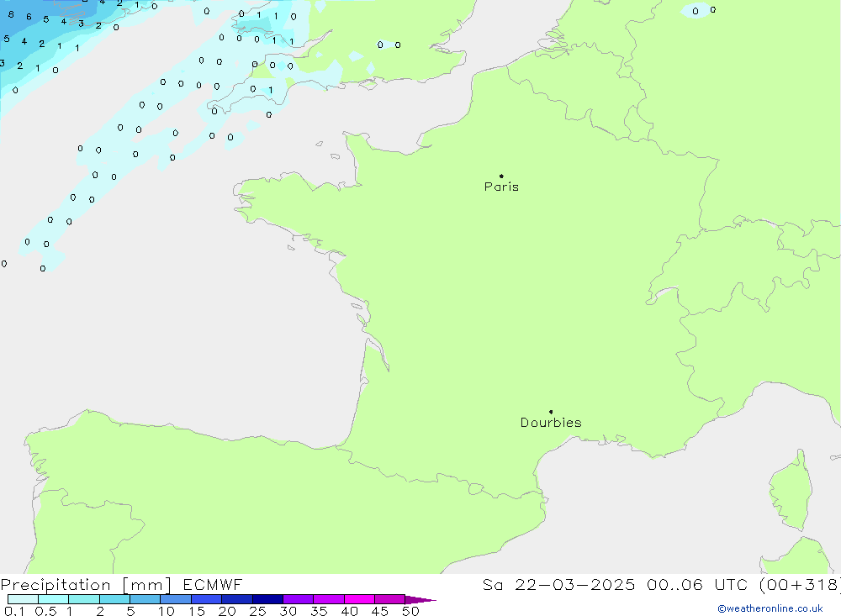The image size is (841, 616).
Task: Select the 15–20 mm legend swatch
Action: (x=207, y=599)
